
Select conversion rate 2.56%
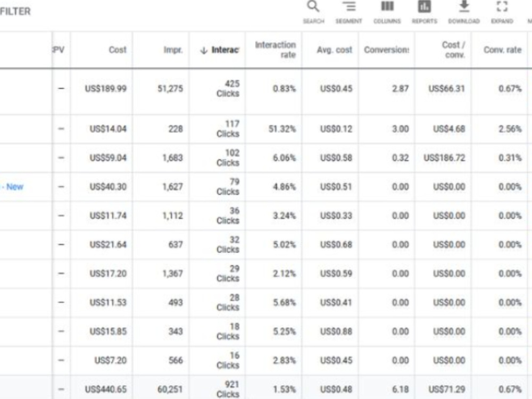coord(510,129)
